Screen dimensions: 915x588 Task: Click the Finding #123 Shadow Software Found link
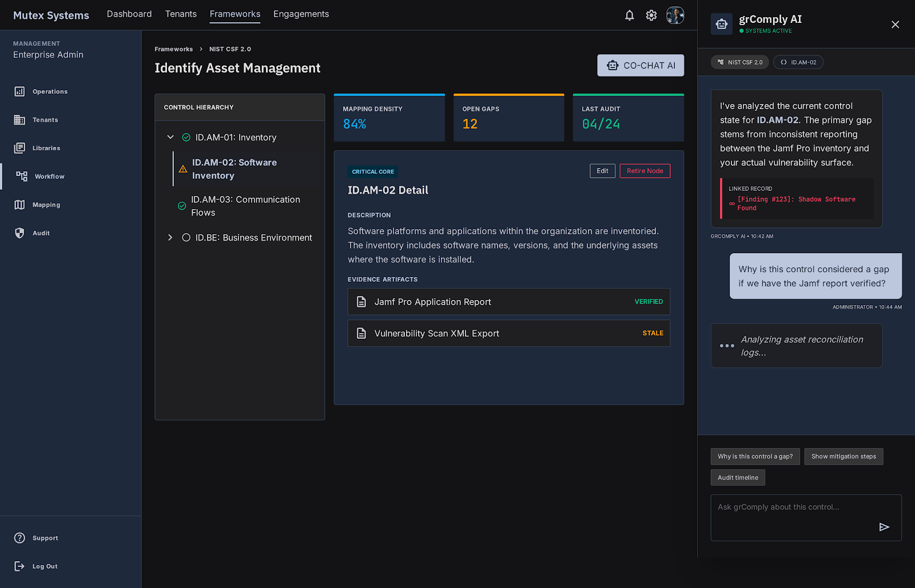(x=796, y=203)
